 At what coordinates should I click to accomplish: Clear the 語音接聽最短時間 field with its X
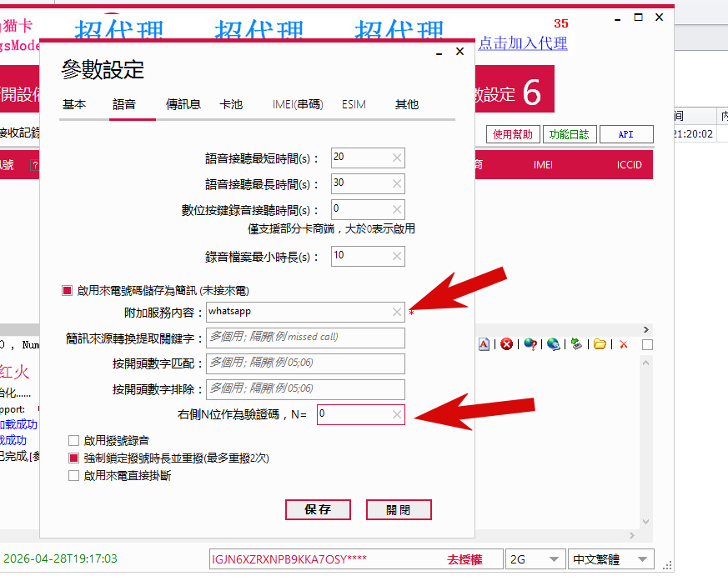point(396,158)
